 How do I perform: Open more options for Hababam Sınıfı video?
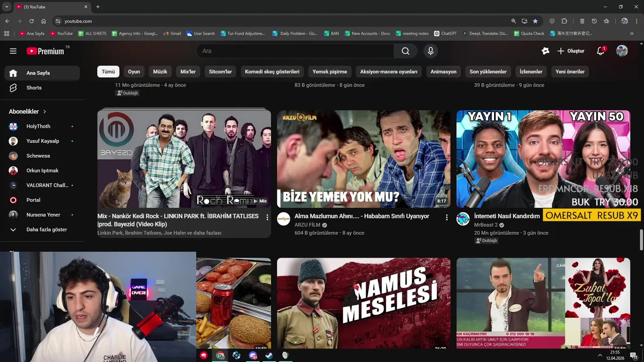click(447, 217)
